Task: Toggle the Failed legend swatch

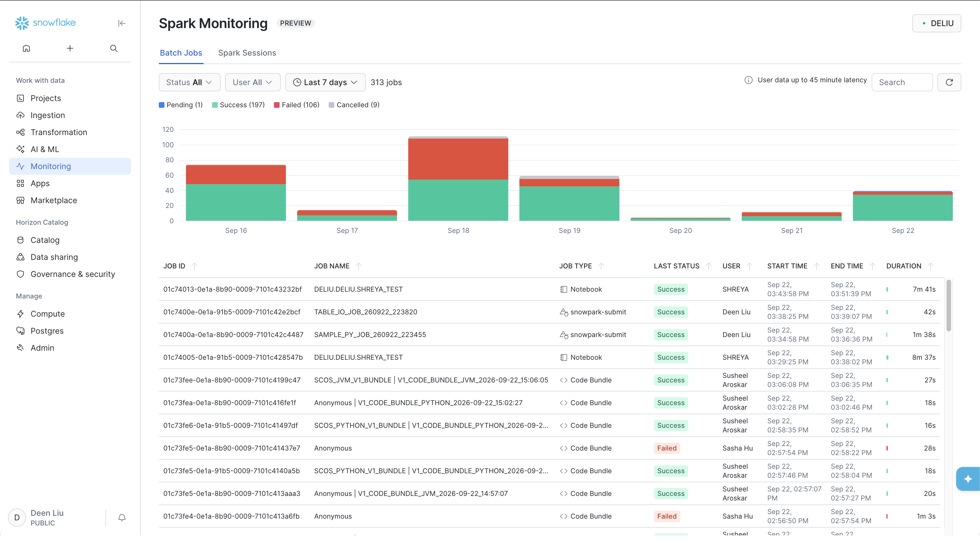Action: 277,105
